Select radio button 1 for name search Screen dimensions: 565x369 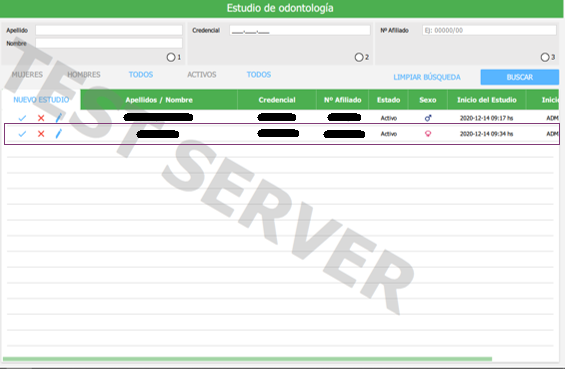coord(171,57)
